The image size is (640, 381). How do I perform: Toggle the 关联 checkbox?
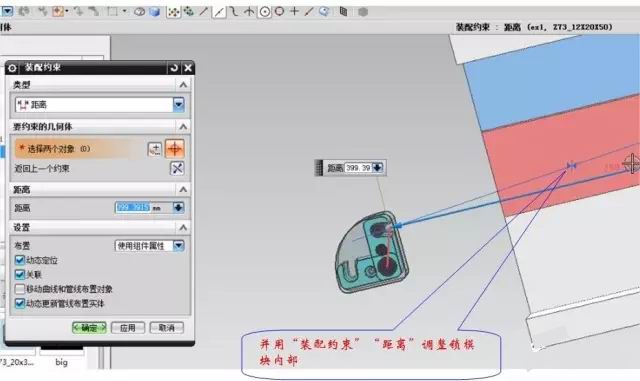(19, 274)
